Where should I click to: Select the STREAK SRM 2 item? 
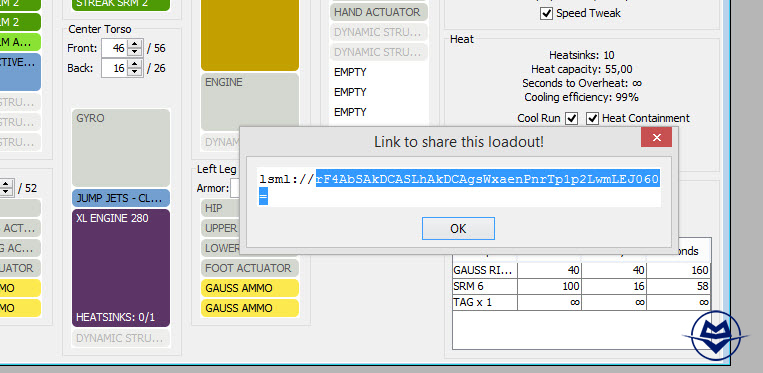[121, 4]
